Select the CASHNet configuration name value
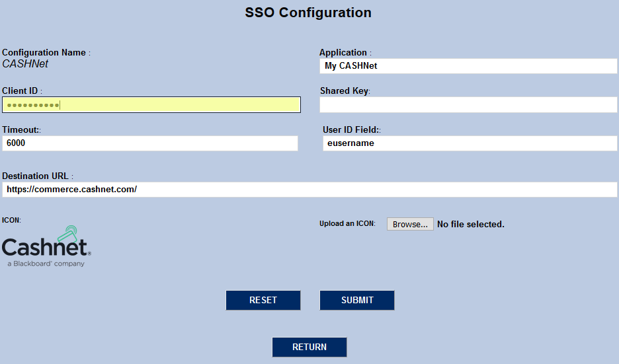Image resolution: width=619 pixels, height=364 pixels. tap(25, 64)
